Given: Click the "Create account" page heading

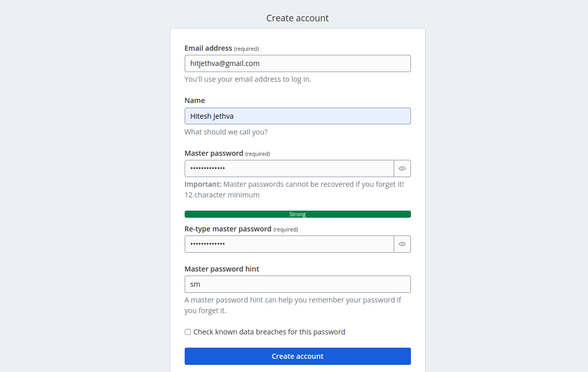Looking at the screenshot, I should 297,18.
